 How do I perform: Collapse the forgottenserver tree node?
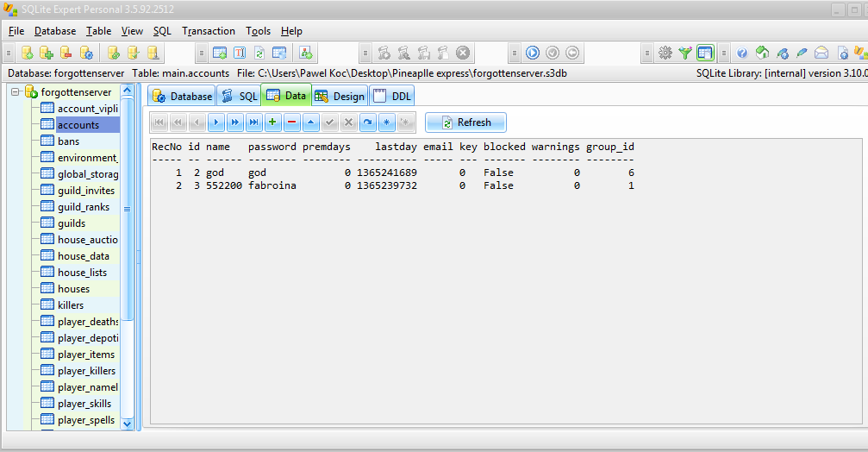(16, 92)
